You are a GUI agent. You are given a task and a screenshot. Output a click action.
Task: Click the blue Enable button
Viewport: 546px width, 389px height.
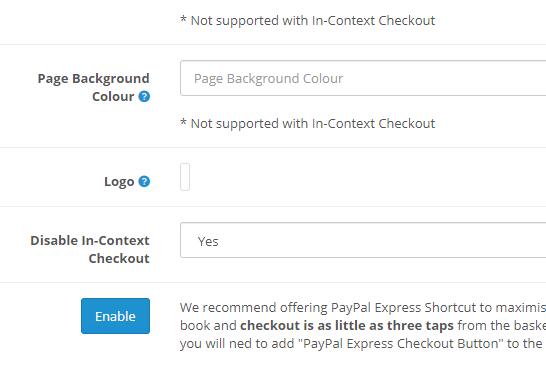click(116, 316)
